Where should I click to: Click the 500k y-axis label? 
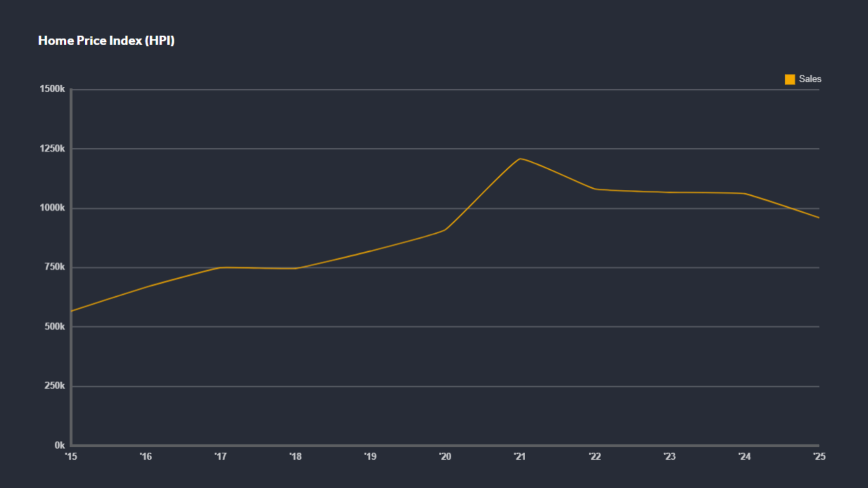(x=54, y=327)
